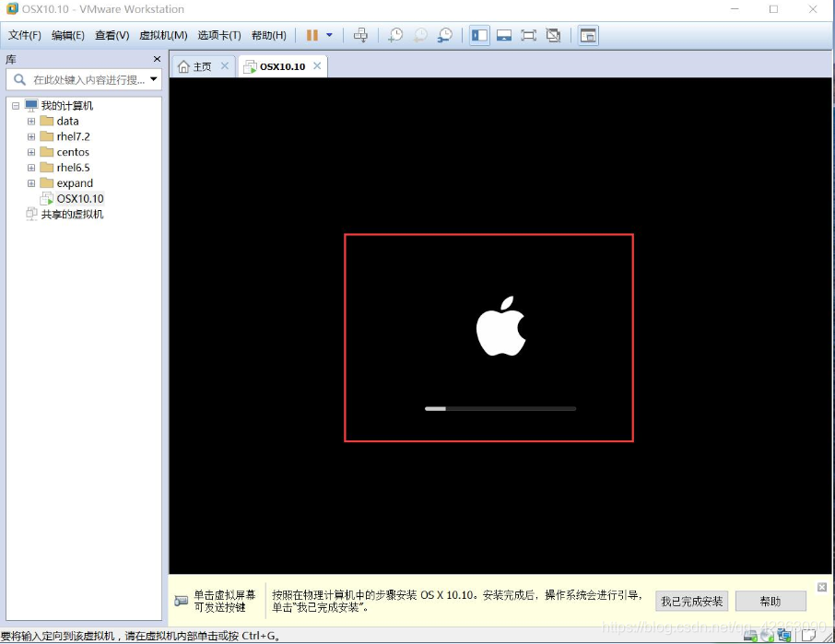Click the revert to snapshot toolbar icon
Image resolution: width=835 pixels, height=644 pixels.
point(420,35)
